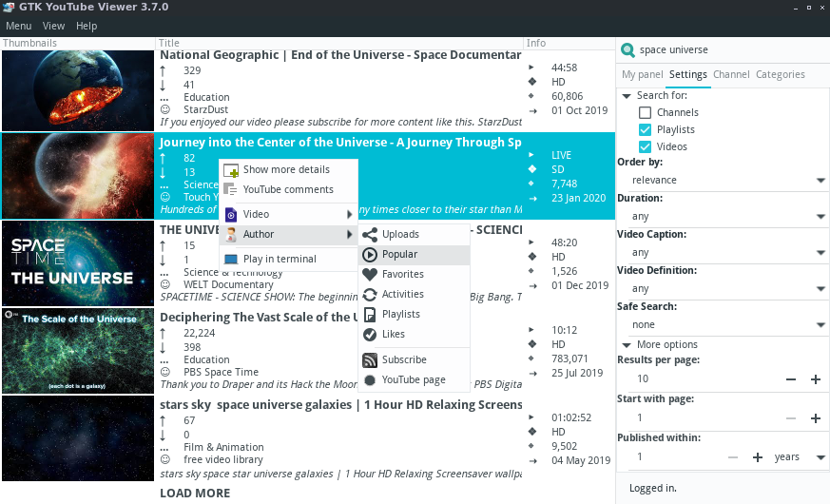Click the GTK YouTube Viewer title bar icon
This screenshot has height=504, width=830.
(9, 8)
